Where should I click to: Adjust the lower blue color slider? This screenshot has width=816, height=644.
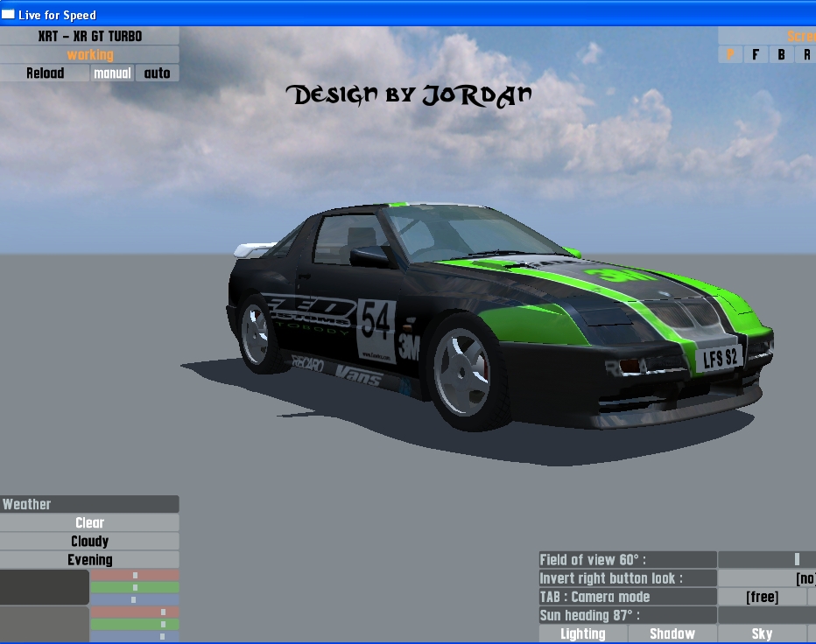[x=135, y=636]
